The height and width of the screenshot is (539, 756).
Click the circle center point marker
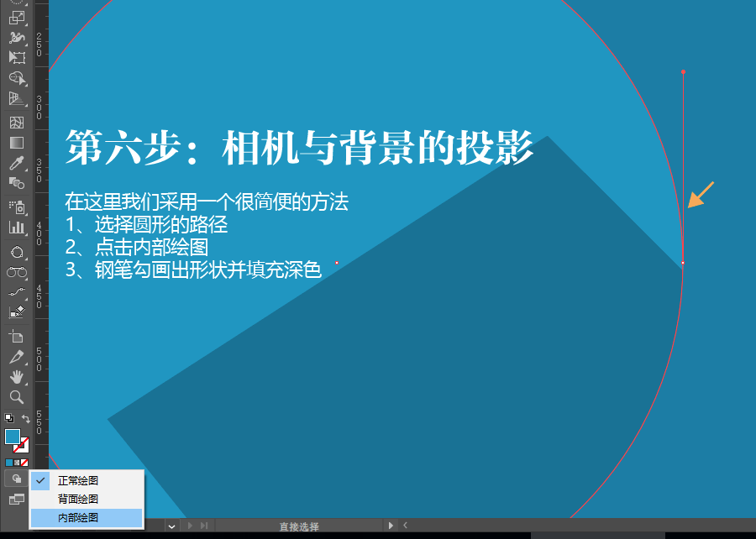point(337,263)
